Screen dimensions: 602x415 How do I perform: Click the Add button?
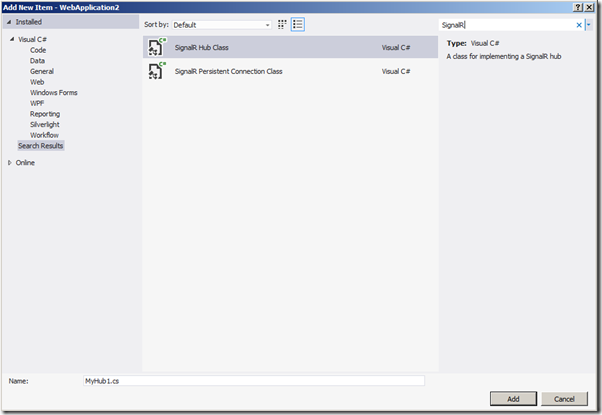[513, 399]
